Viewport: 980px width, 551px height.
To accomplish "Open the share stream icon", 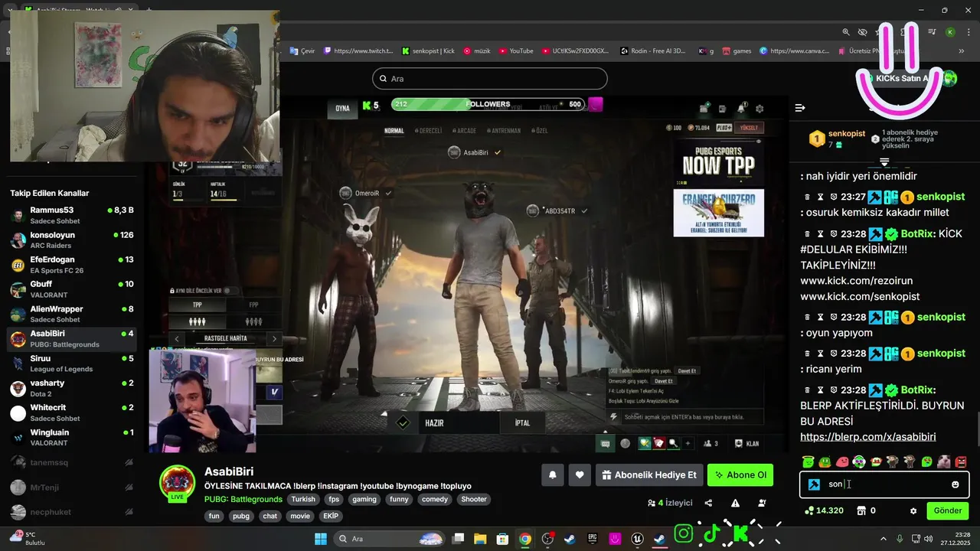I will [708, 503].
